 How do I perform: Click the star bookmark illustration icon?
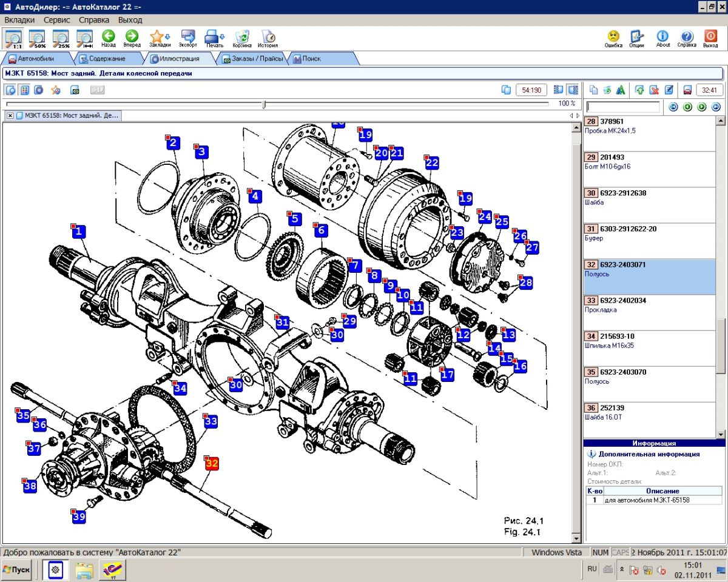click(x=56, y=90)
